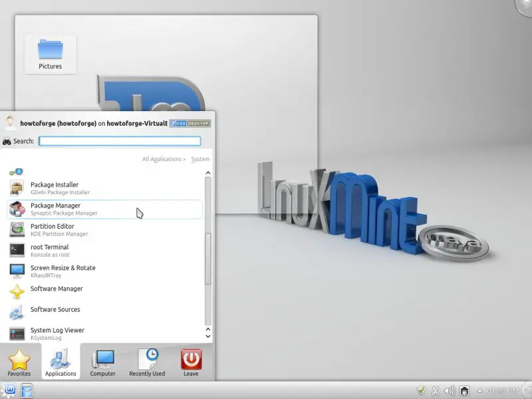Screen dimensions: 532x399
Task: Click the System breadcrumb label
Action: click(200, 159)
